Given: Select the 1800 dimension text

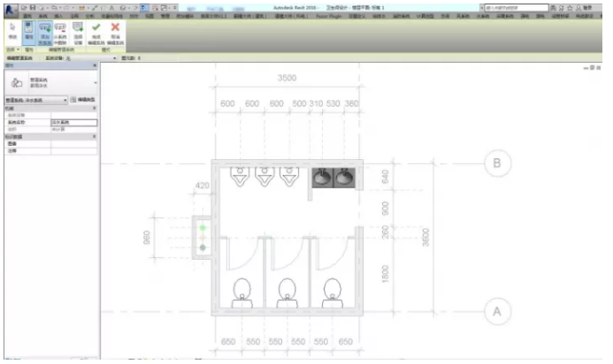Looking at the screenshot, I should pyautogui.click(x=385, y=273).
